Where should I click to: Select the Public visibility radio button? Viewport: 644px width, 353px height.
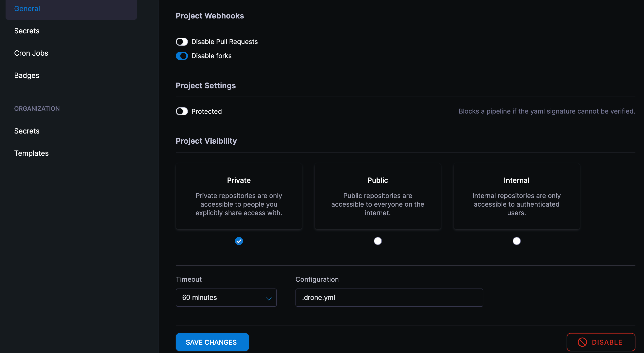(x=378, y=241)
